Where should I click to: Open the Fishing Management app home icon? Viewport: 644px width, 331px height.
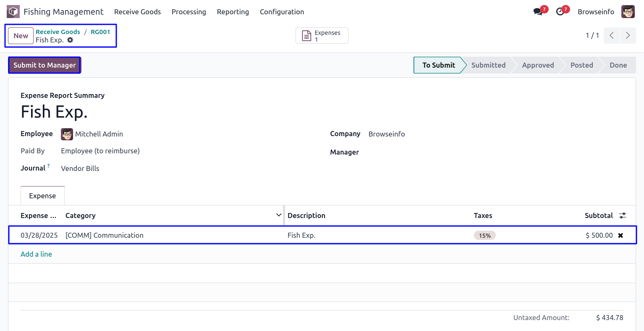(x=13, y=12)
